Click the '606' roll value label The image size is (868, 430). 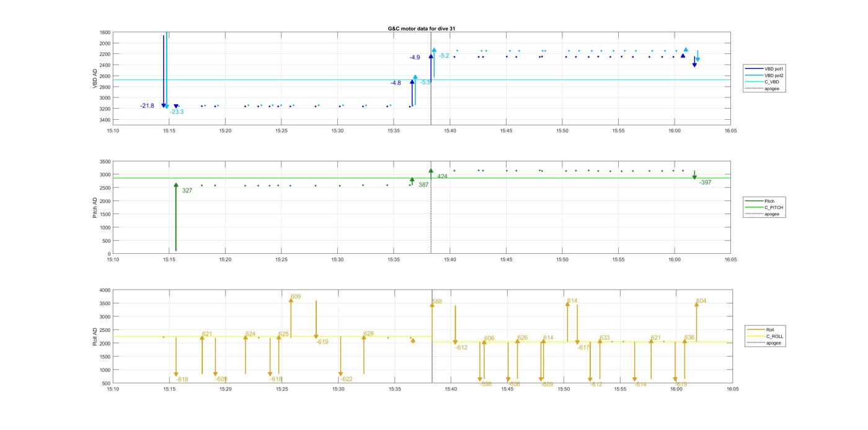[x=490, y=338]
